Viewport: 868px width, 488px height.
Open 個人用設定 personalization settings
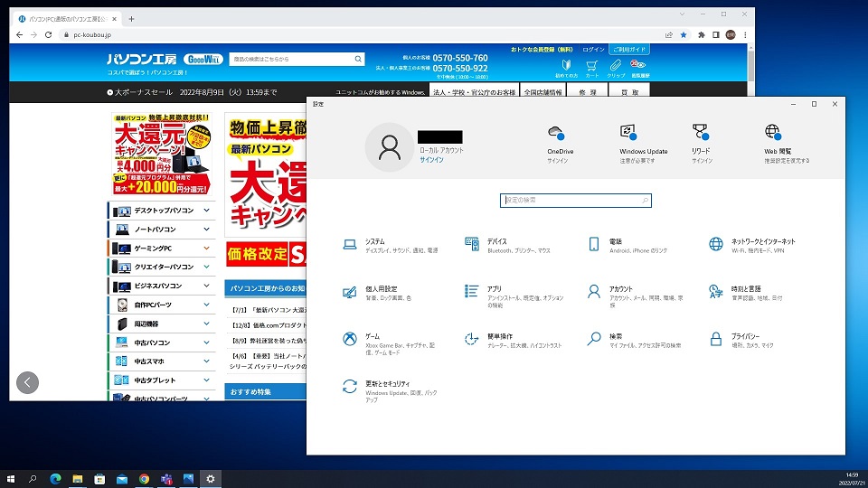[x=382, y=289]
